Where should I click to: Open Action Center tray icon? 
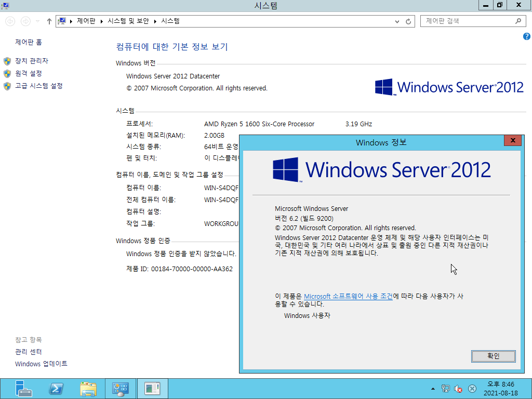[472, 389]
